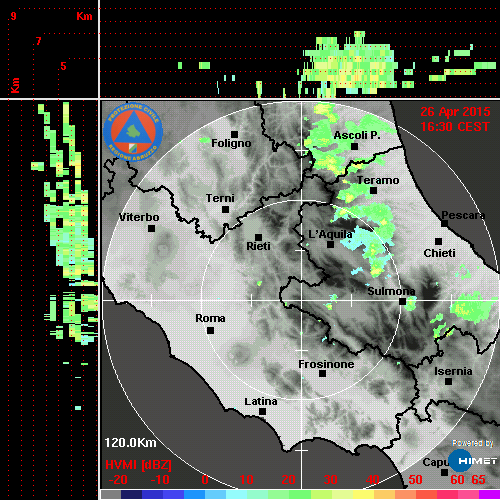Click the '5' km height axis label
The image size is (500, 500).
click(63, 66)
